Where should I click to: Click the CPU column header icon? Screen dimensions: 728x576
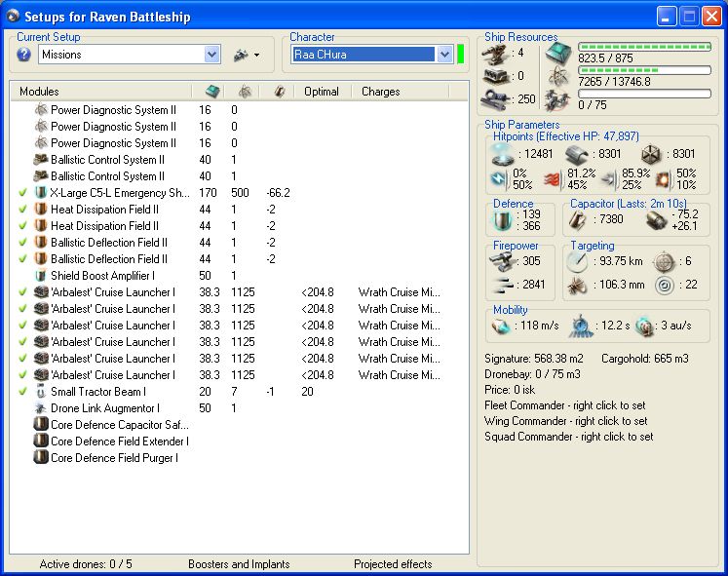pyautogui.click(x=212, y=92)
